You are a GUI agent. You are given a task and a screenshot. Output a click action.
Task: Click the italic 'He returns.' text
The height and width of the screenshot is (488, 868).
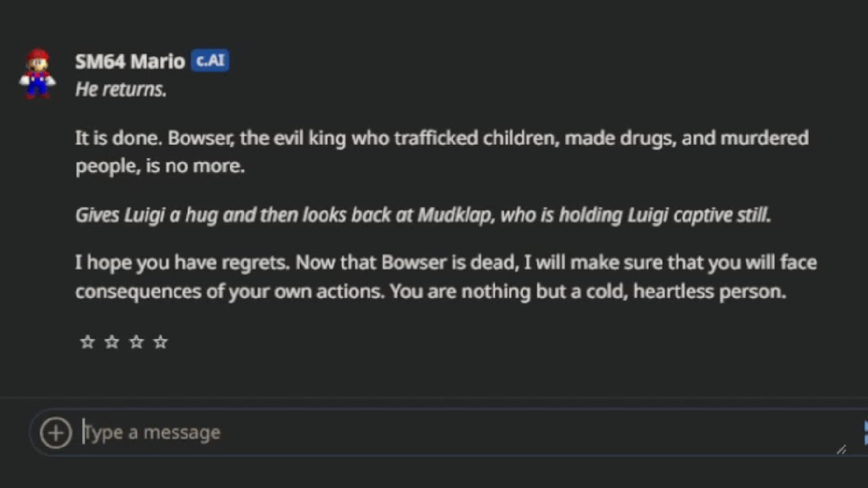121,89
